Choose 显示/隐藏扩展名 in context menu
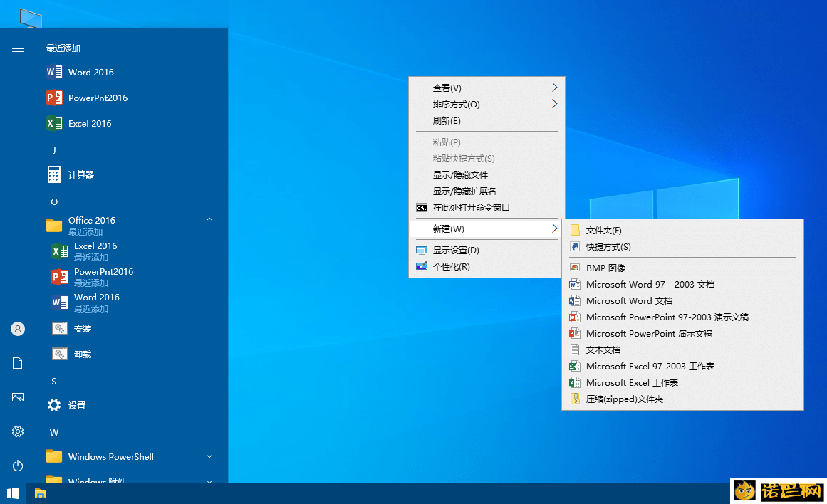 (487, 191)
